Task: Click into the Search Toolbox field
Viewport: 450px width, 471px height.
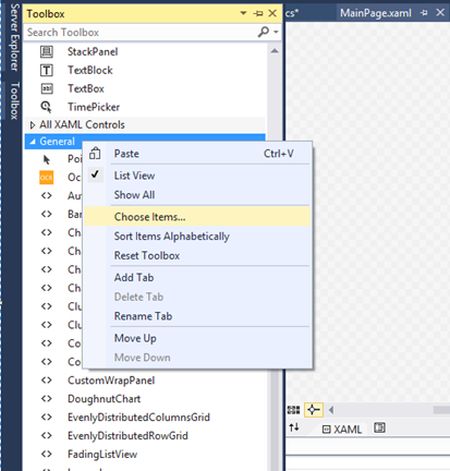Action: [x=140, y=32]
